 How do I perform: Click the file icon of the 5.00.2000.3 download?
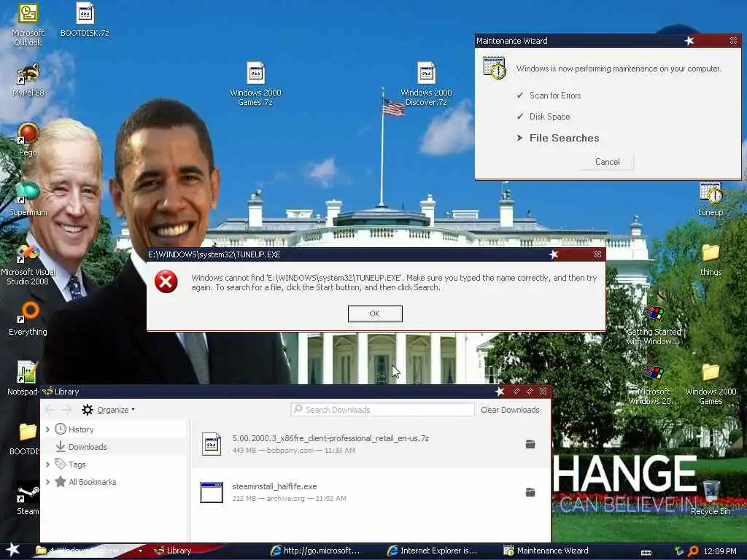(x=211, y=444)
